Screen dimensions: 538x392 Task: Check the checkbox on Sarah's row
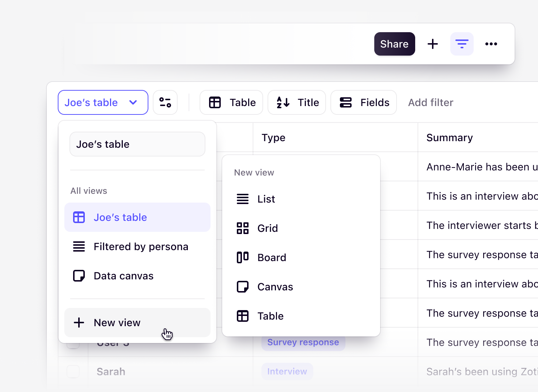point(73,371)
